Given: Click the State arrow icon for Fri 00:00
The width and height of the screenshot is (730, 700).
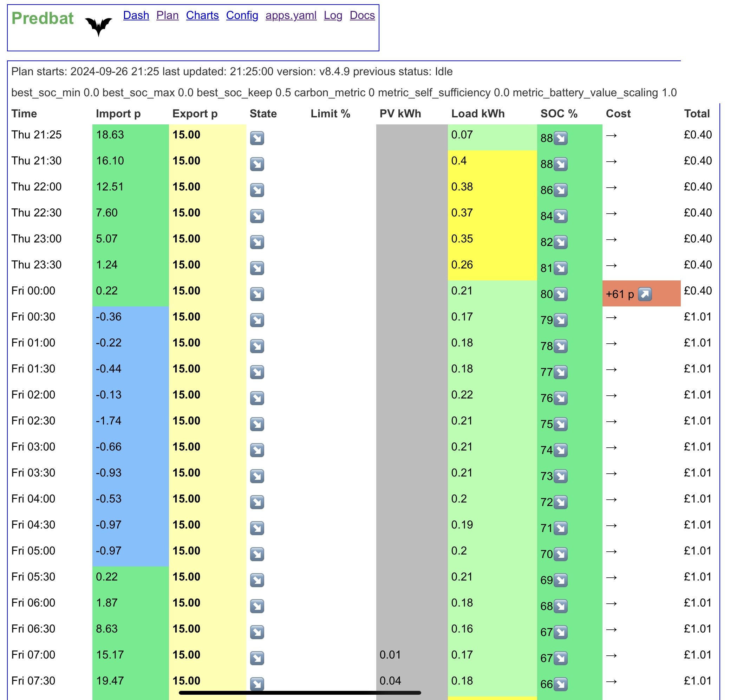Looking at the screenshot, I should pos(257,294).
